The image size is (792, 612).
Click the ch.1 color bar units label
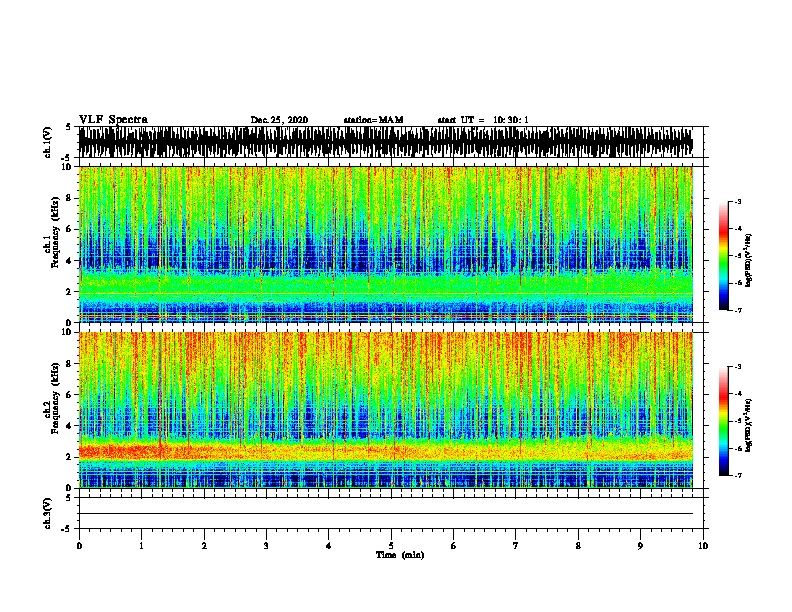[749, 260]
